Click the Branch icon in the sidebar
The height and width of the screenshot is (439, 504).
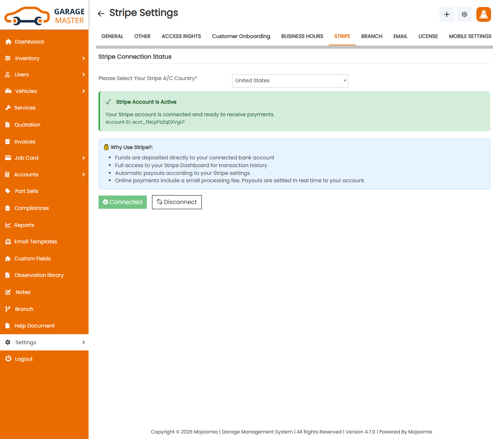pyautogui.click(x=8, y=309)
